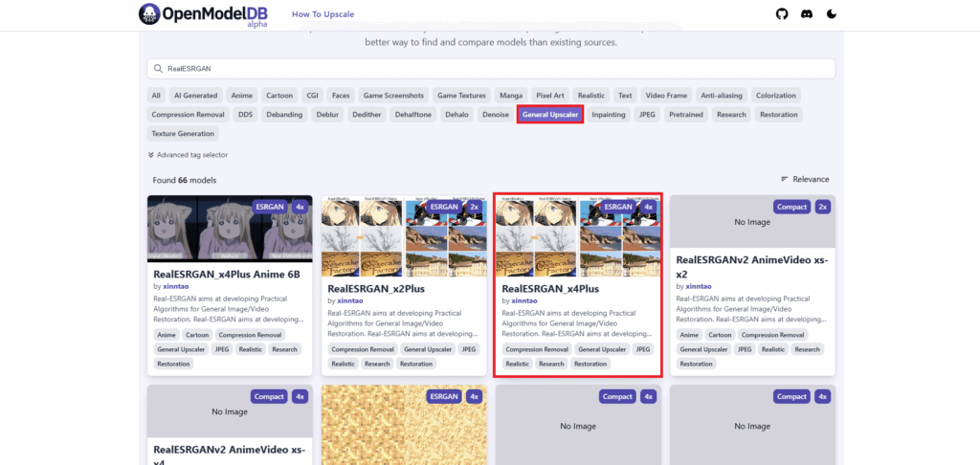Expand the Advanced tag selector
Image resolution: width=980 pixels, height=465 pixels.
coord(189,155)
